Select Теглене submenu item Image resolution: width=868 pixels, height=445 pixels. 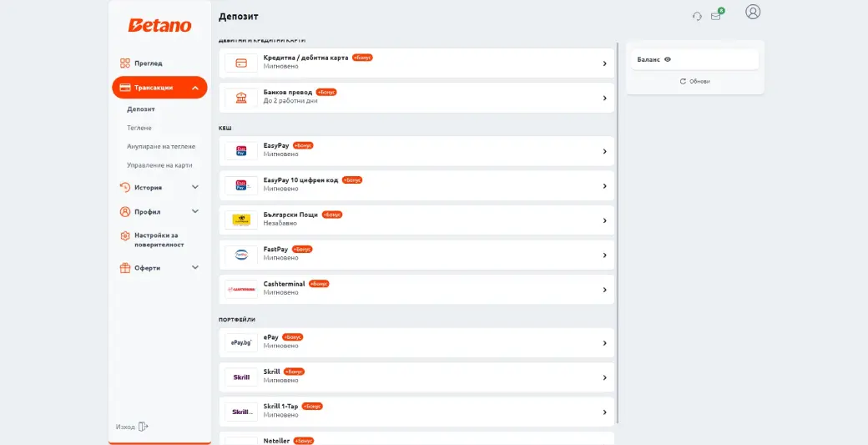(x=139, y=128)
